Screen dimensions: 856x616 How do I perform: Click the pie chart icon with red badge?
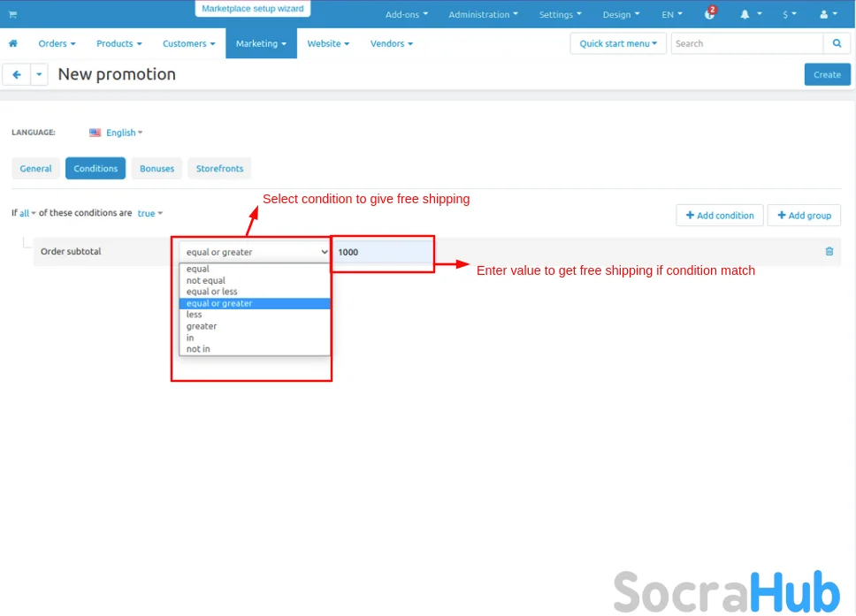click(710, 14)
